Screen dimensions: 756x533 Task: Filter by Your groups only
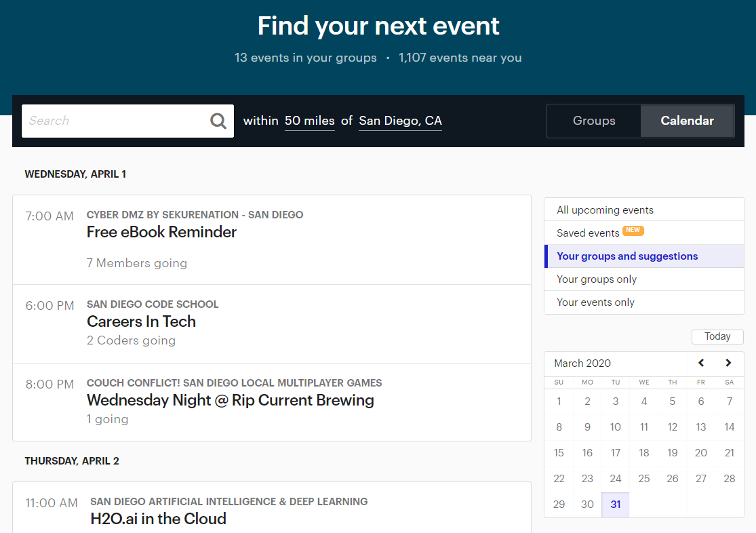(643, 279)
